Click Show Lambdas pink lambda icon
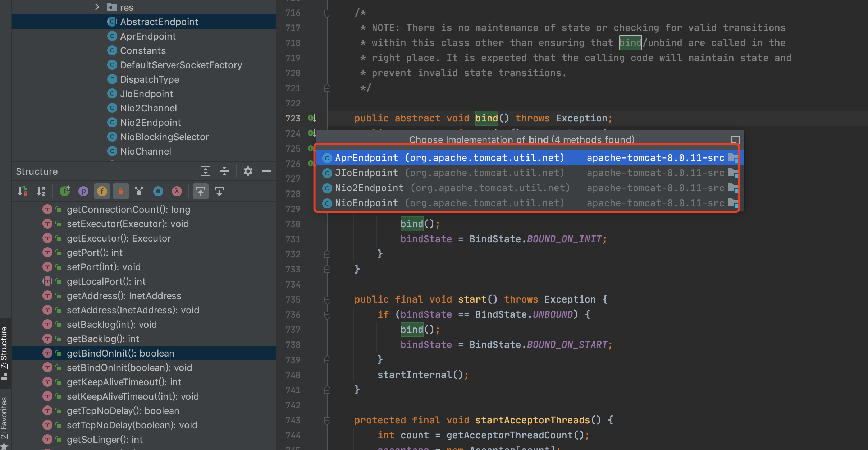Viewport: 868px width, 450px height. tap(177, 191)
